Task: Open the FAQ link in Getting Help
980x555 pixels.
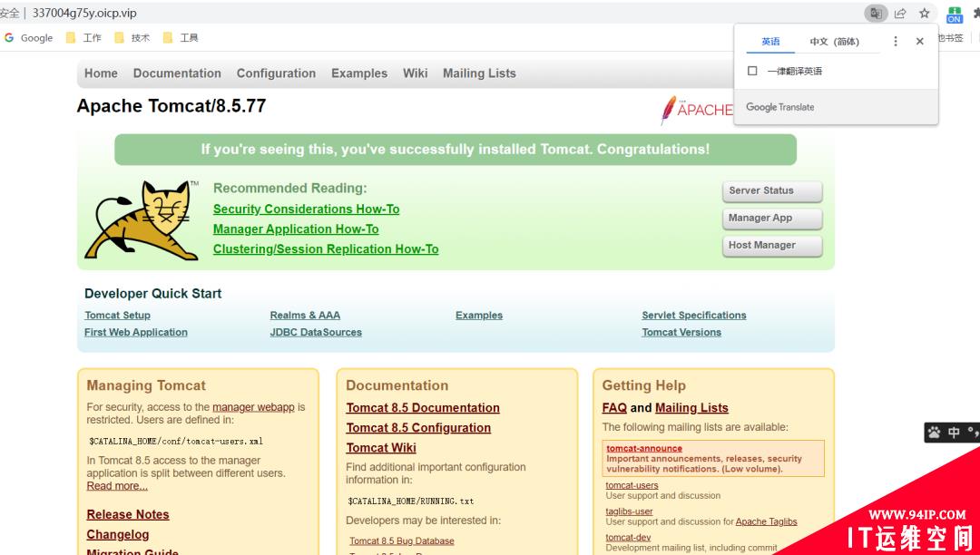Action: point(614,408)
